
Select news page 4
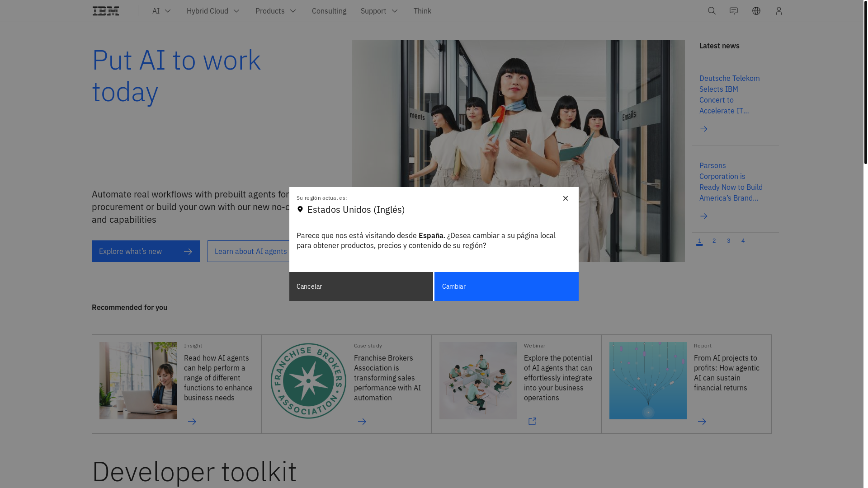743,241
